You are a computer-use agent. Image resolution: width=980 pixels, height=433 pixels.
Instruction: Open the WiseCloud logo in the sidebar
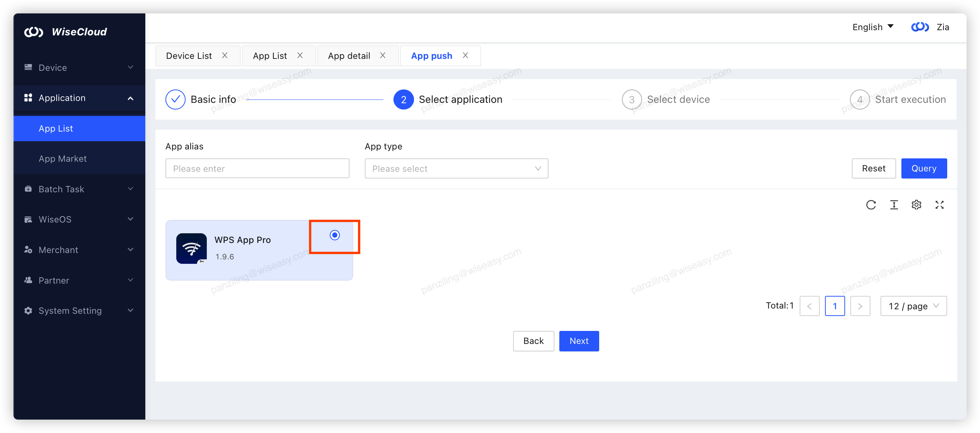[x=34, y=32]
